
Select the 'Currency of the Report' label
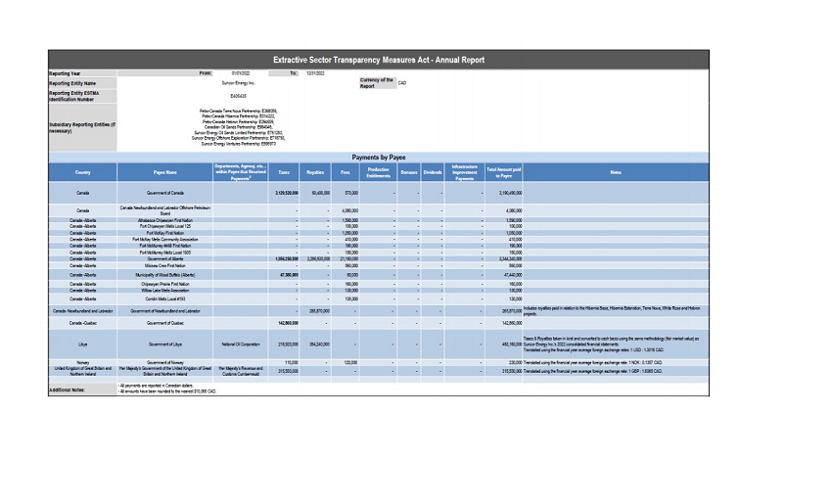[378, 83]
